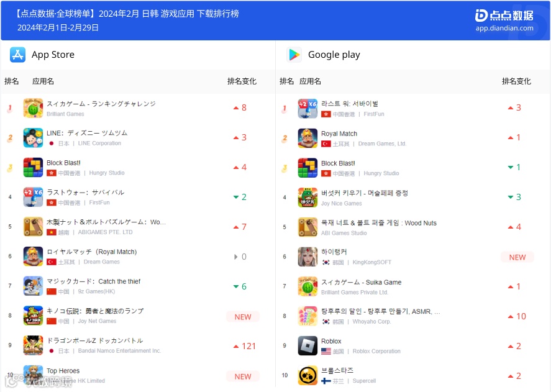Screen dimensions: 551x392
Task: Open the Dragon Ball Z Dokkan Battle icon
Action: (x=33, y=345)
